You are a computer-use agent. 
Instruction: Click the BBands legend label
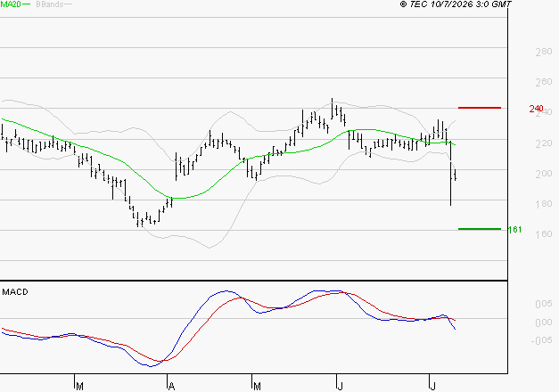[50, 4]
